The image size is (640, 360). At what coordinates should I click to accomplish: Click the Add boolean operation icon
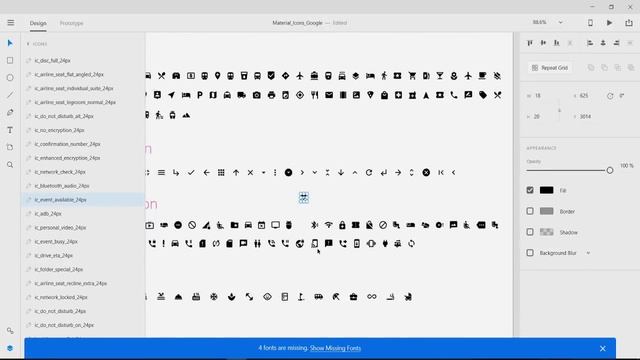pyautogui.click(x=591, y=68)
